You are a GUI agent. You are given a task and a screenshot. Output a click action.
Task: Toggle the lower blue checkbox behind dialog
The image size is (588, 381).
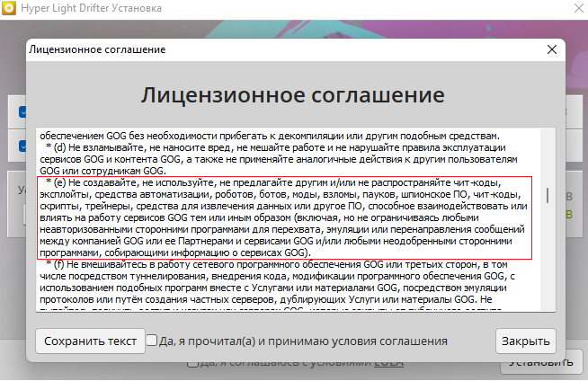(22, 144)
